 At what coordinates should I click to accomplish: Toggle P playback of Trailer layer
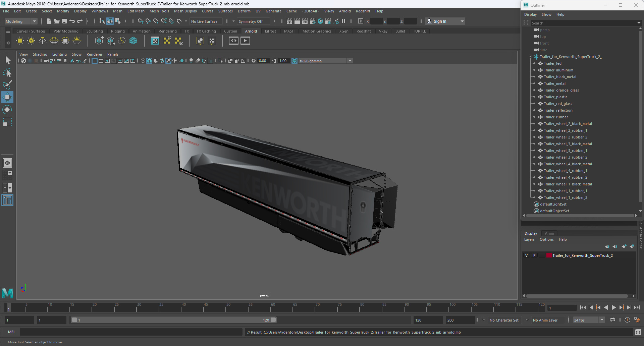(534, 255)
